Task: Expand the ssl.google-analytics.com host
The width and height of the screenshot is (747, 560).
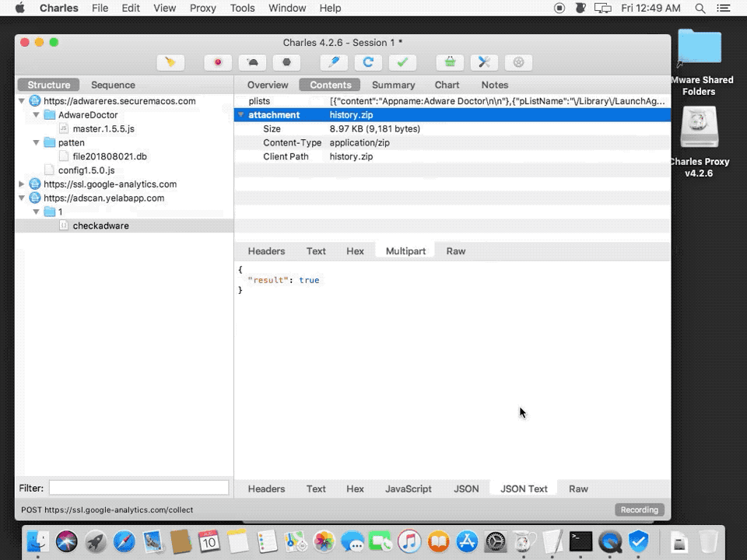Action: (x=22, y=184)
